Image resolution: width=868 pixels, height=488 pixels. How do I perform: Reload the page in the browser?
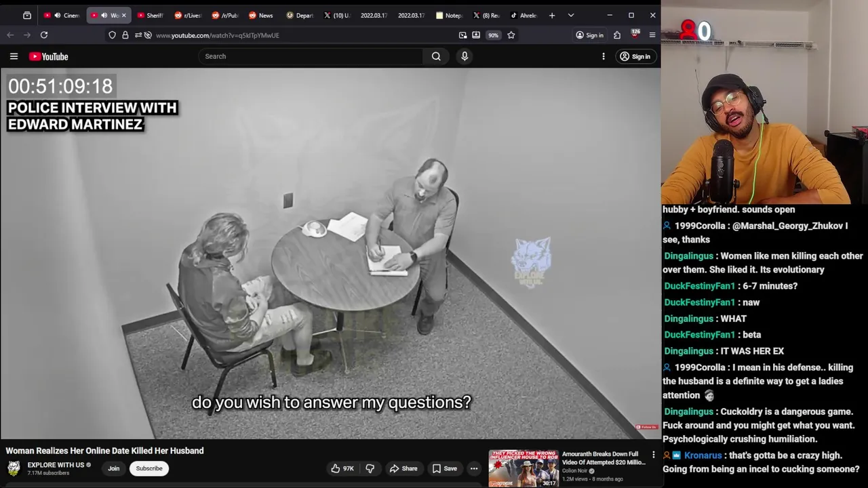coord(44,35)
